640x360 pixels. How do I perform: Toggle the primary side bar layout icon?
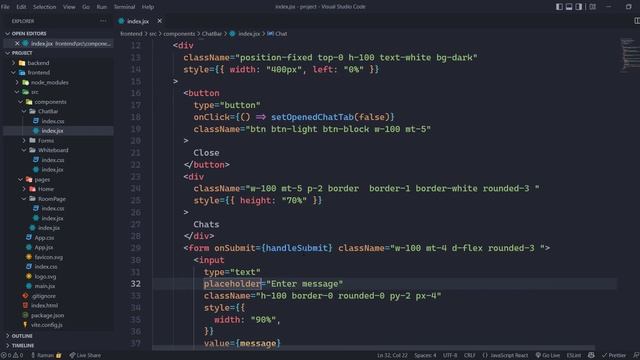pos(559,7)
